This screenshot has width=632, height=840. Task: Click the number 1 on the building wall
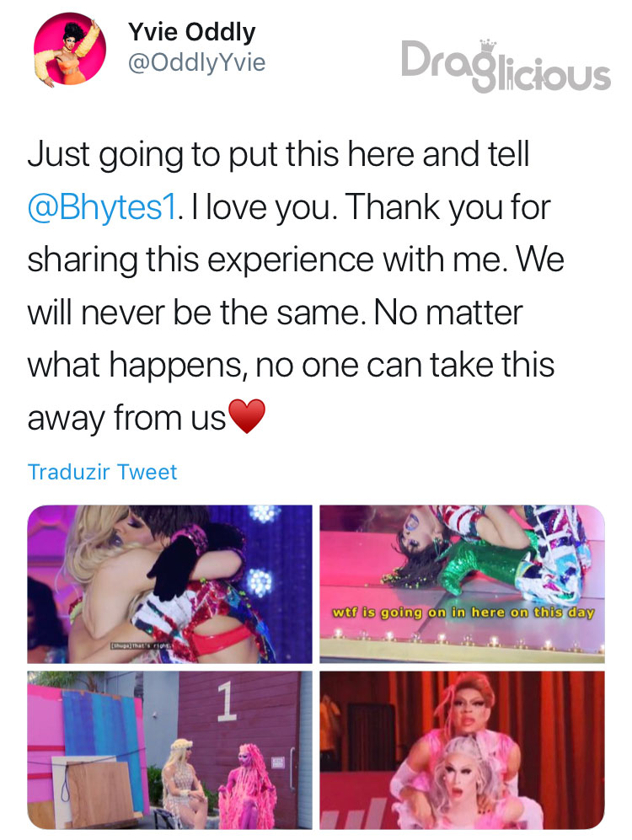pos(227,702)
